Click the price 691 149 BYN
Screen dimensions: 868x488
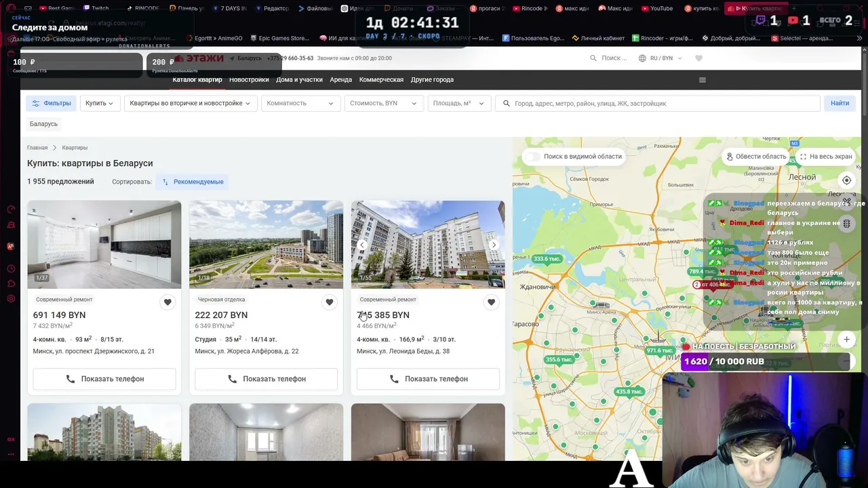60,315
